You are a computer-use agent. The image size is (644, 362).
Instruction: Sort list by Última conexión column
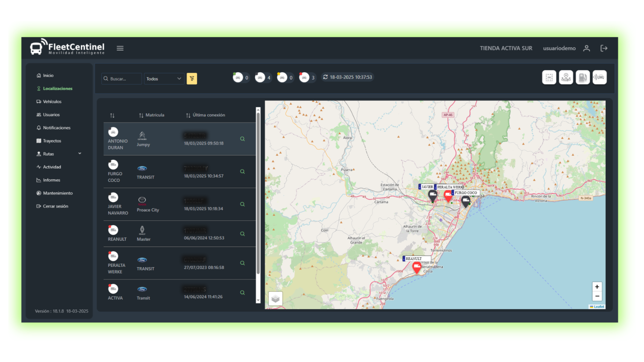206,115
